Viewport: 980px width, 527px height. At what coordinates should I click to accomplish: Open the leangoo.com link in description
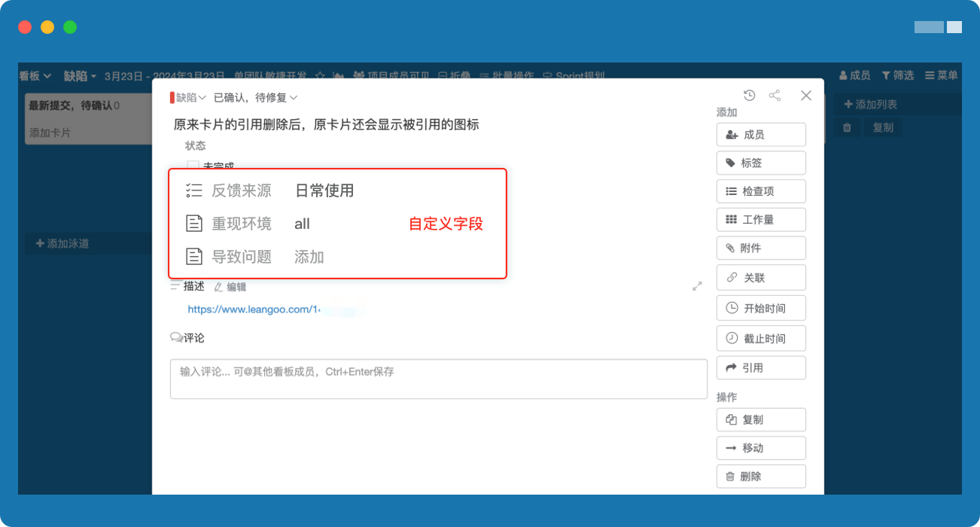click(254, 309)
